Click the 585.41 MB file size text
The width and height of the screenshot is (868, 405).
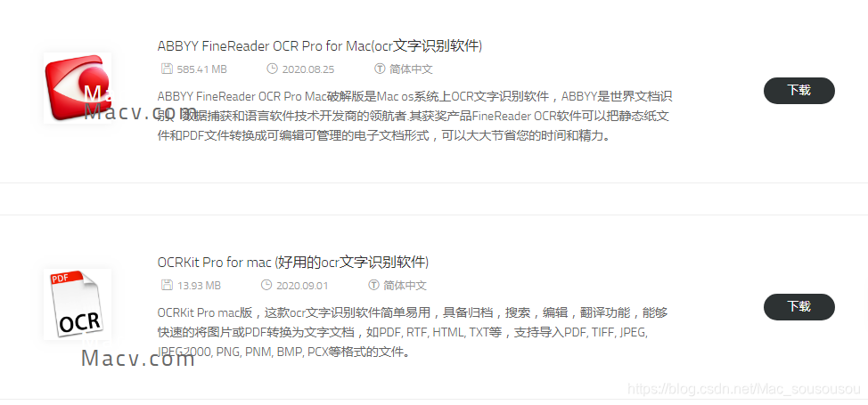(202, 69)
